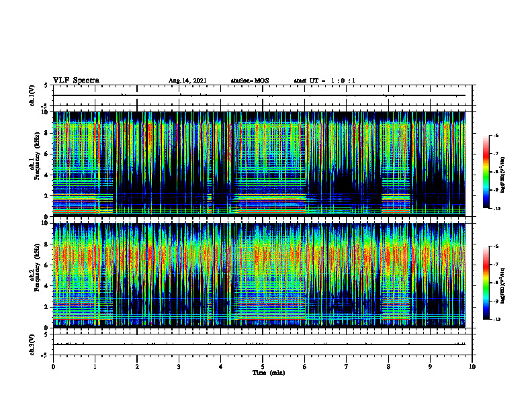Click the "-8" label on ch.1 colorbar
Image resolution: width=532 pixels, height=411 pixels.
point(496,172)
